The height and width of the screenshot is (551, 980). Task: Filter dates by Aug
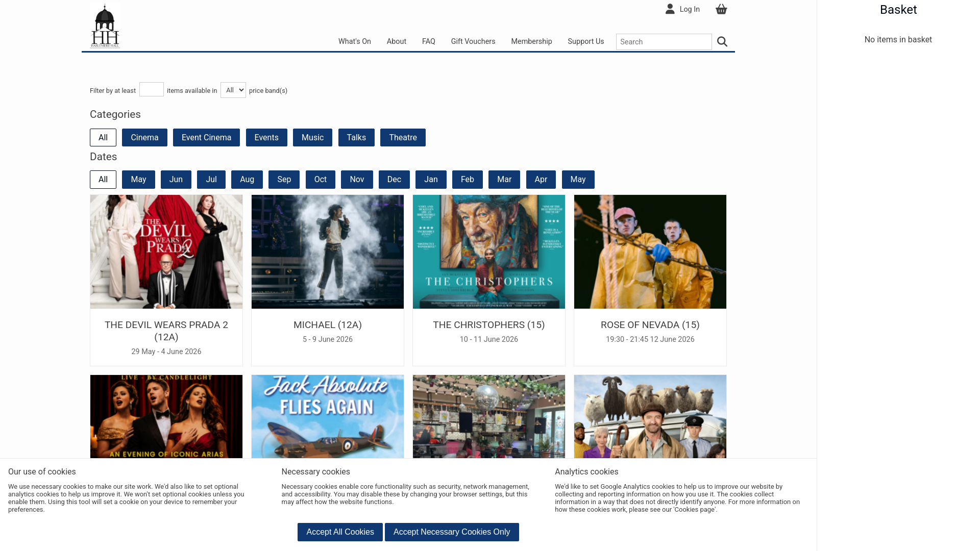tap(247, 180)
